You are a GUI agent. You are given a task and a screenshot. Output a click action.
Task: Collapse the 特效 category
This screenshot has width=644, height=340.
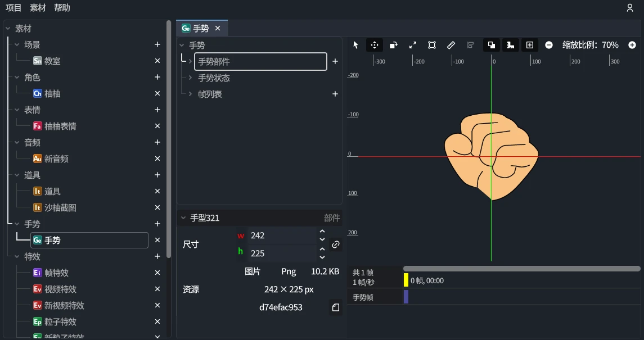[17, 257]
